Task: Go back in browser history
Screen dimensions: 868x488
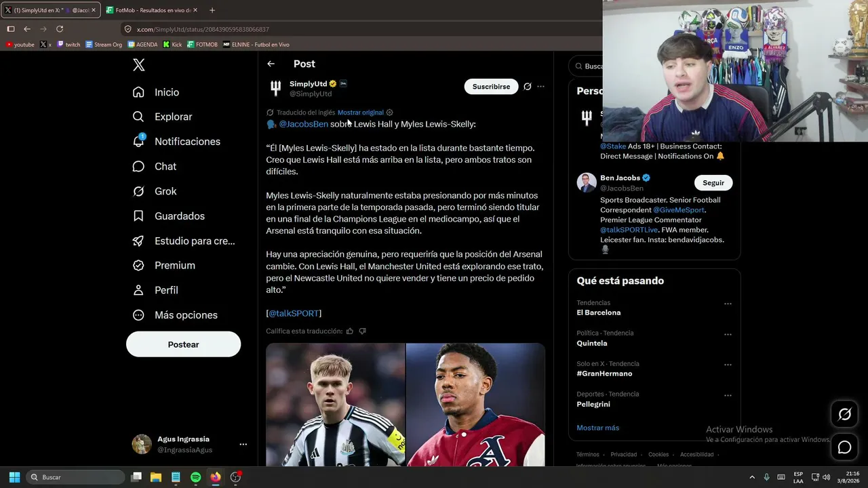Action: point(27,29)
